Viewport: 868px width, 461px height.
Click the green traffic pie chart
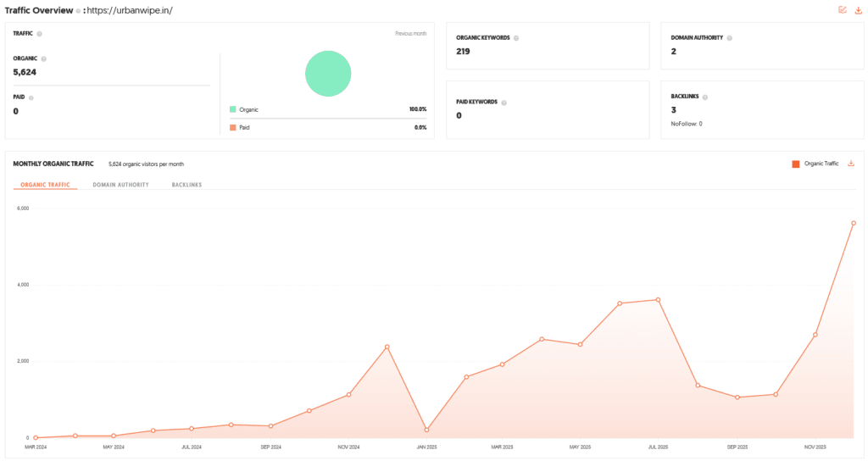328,74
